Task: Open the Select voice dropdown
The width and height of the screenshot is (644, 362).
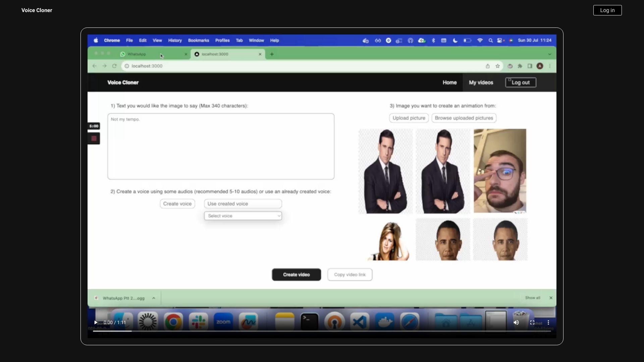Action: tap(243, 216)
